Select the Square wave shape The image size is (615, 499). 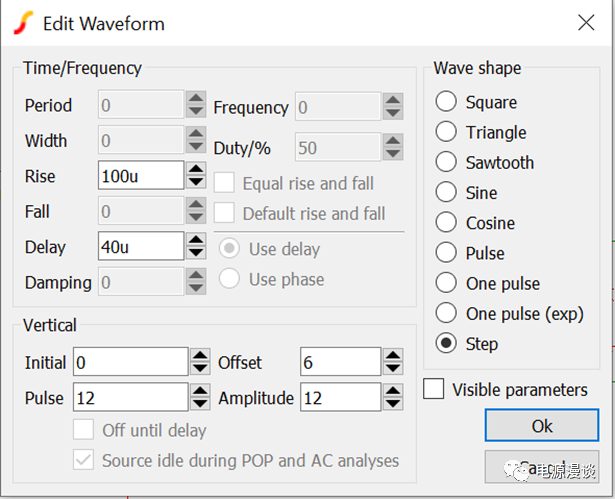coord(447,102)
